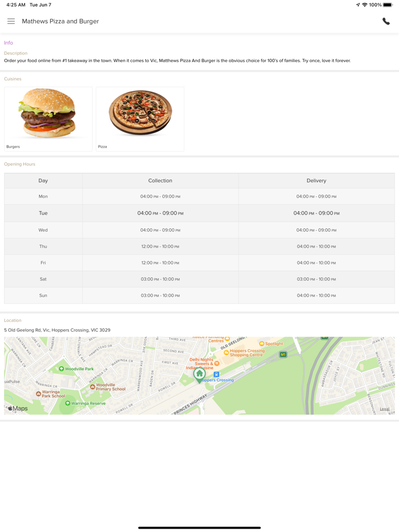Click Wed in the day column
Image resolution: width=399 pixels, height=532 pixels.
(43, 230)
